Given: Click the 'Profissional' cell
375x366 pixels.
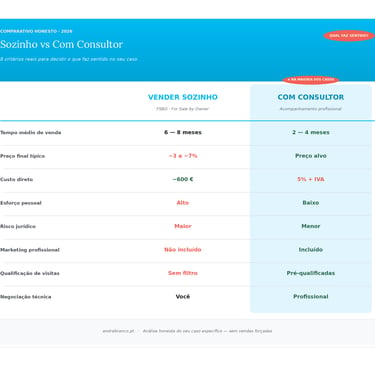Looking at the screenshot, I should coord(311,296).
